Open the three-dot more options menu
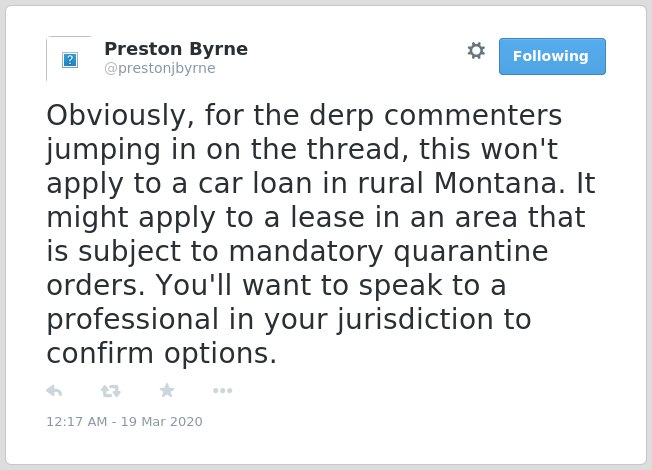 point(222,391)
